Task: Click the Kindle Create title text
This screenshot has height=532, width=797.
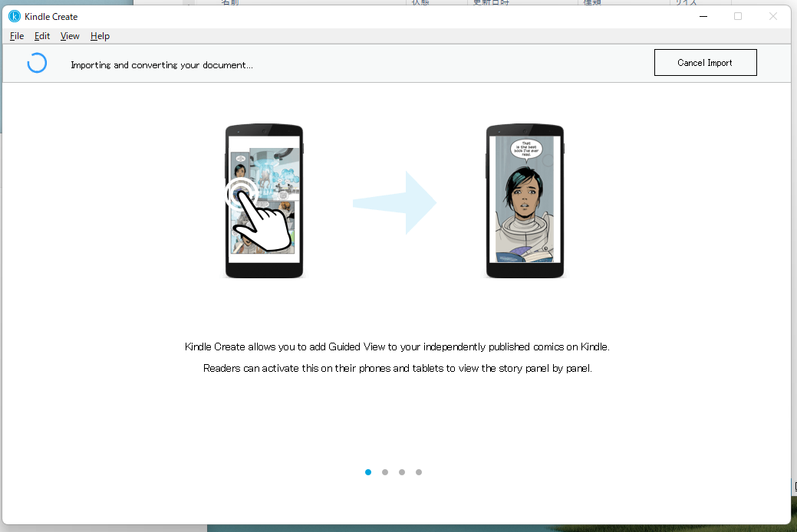Action: tap(51, 17)
